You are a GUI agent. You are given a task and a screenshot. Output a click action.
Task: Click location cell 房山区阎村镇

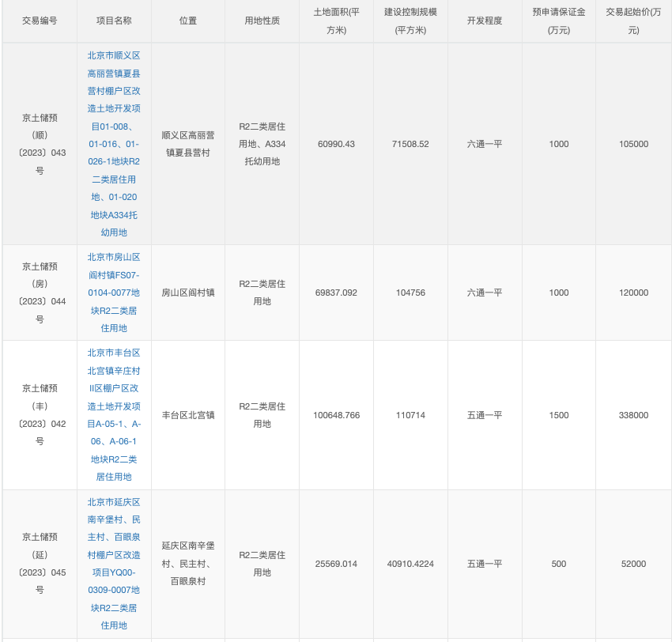(187, 293)
